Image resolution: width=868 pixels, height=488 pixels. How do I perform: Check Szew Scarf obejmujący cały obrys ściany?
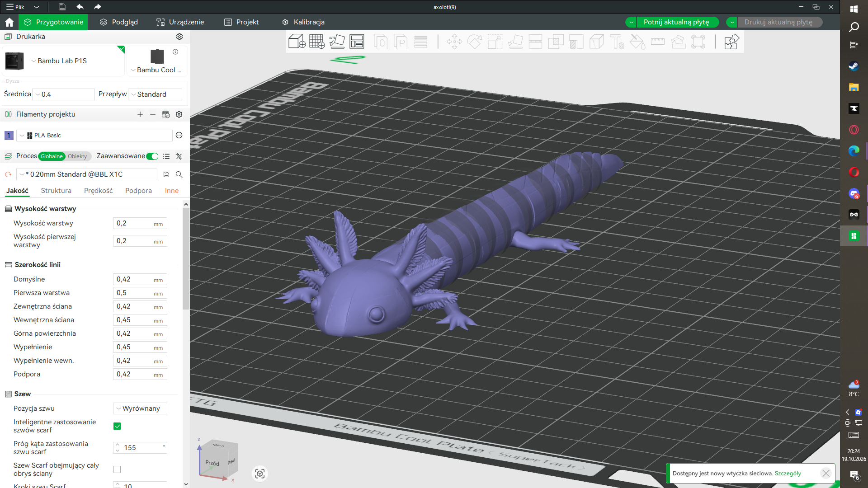pos(117,469)
